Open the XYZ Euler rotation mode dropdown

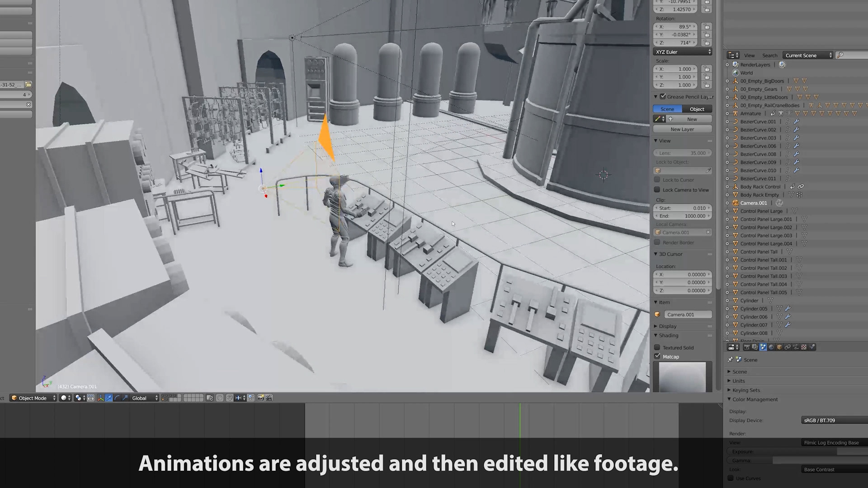click(x=683, y=52)
